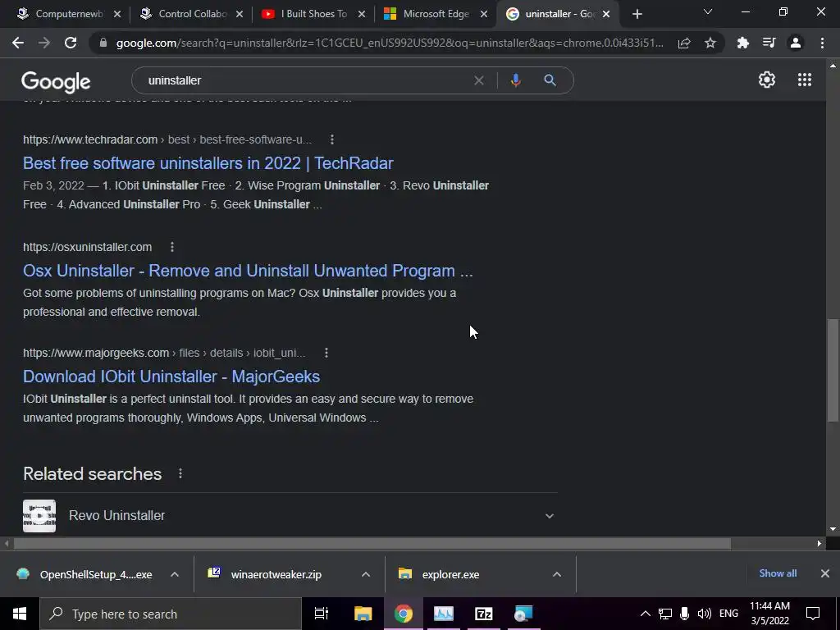This screenshot has width=840, height=630.
Task: Open the clock showing 11:44 AM
Action: 769,614
